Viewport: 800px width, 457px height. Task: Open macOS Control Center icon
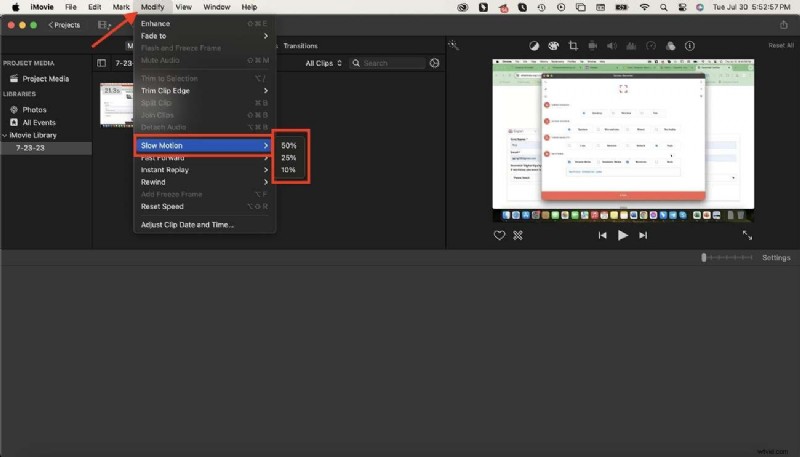(x=682, y=7)
